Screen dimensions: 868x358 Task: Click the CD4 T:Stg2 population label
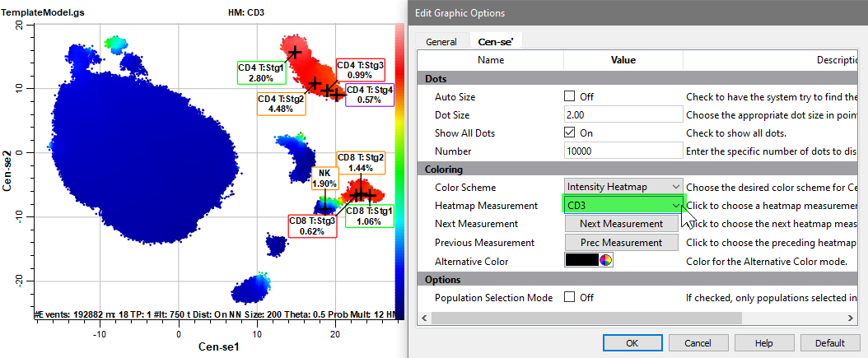[281, 105]
